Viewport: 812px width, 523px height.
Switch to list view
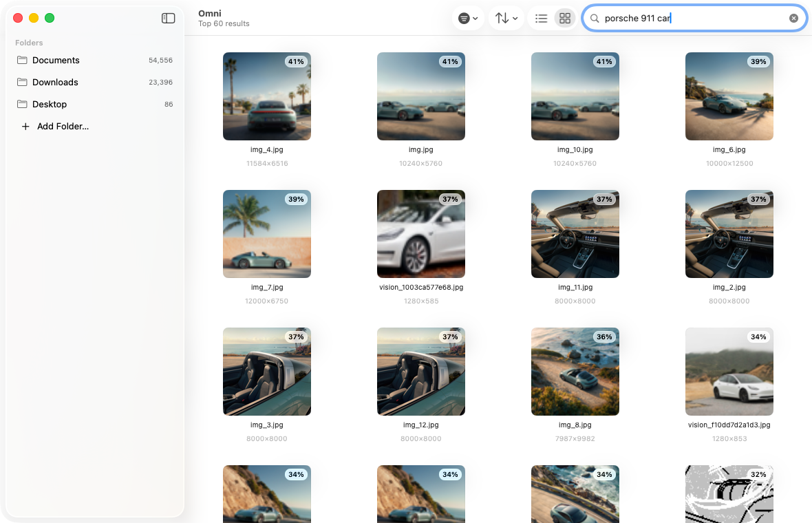[541, 18]
